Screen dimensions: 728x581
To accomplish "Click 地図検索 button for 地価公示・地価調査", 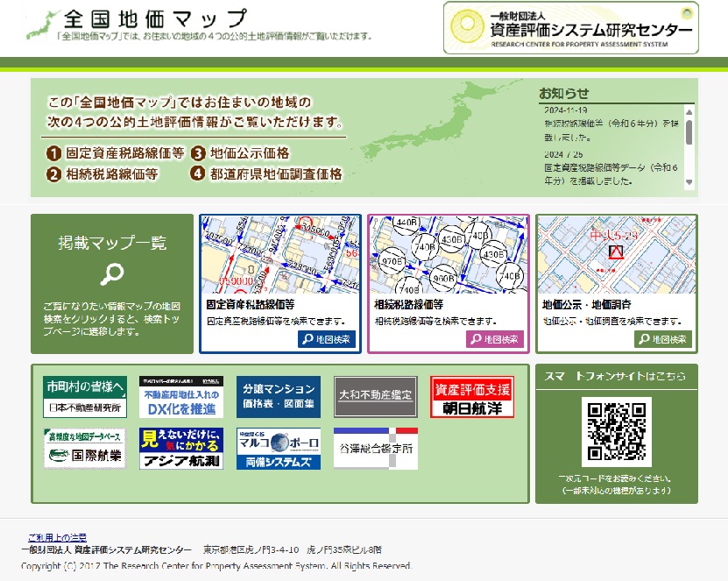I will (x=662, y=339).
